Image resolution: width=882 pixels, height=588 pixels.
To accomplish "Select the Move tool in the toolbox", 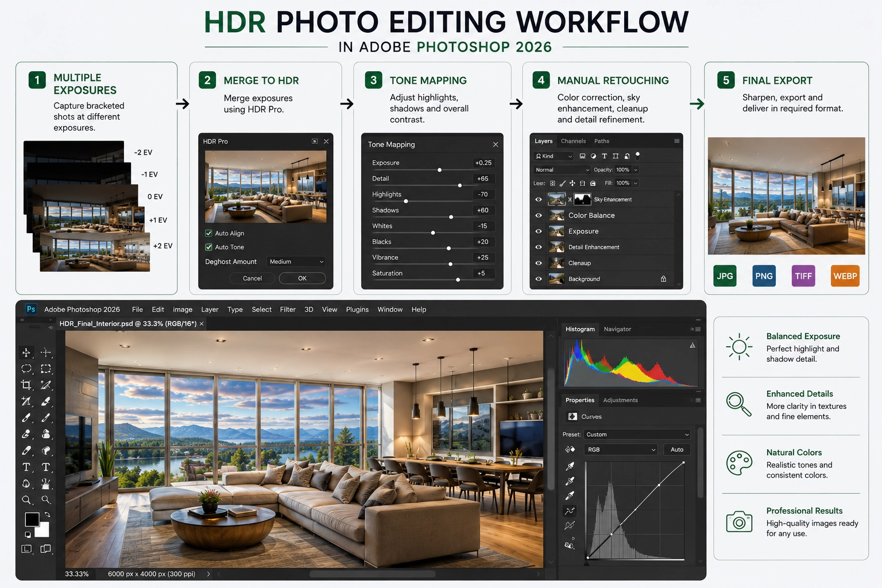I will coord(26,352).
